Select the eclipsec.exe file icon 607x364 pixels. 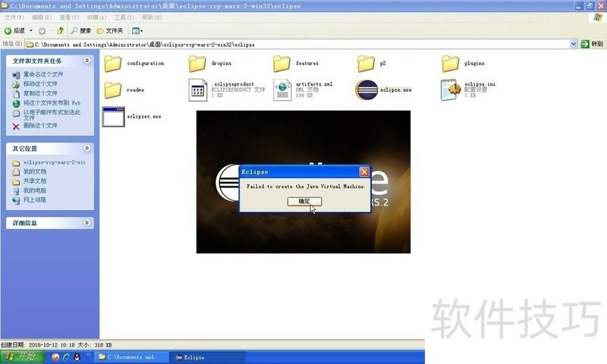click(x=113, y=117)
